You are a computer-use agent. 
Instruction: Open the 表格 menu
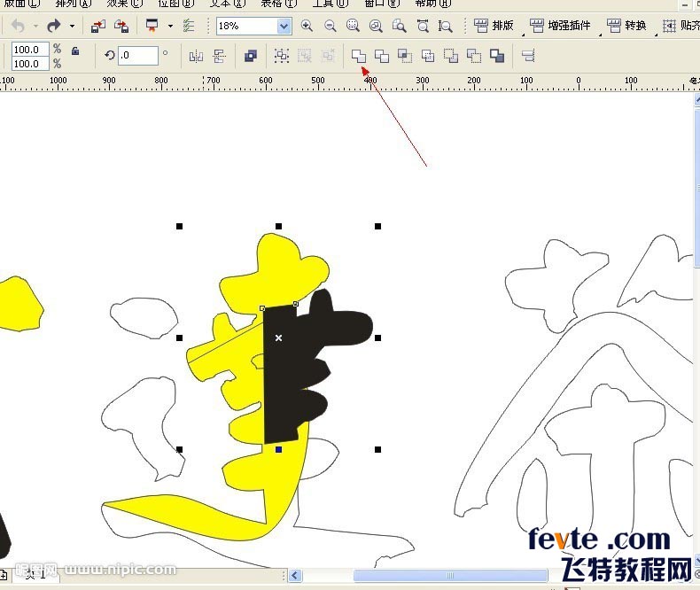click(x=278, y=4)
